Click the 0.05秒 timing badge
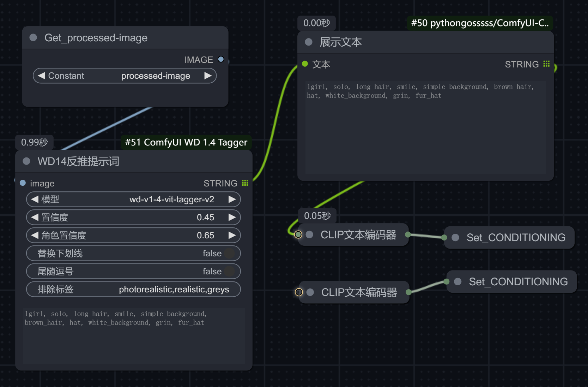This screenshot has height=387, width=588. 317,216
